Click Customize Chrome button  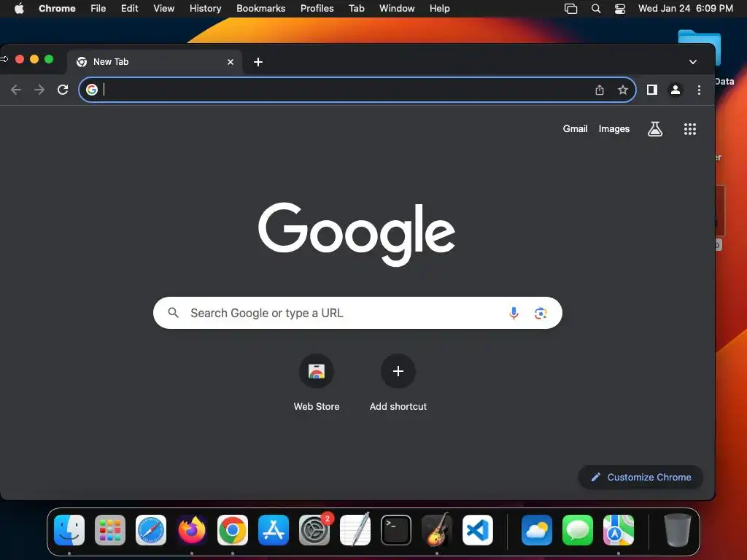tap(640, 477)
